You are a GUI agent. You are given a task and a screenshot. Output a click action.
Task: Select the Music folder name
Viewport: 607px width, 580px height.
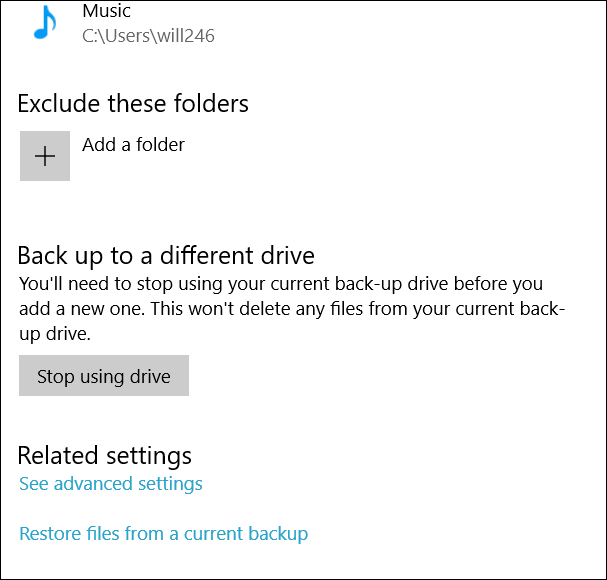point(106,11)
